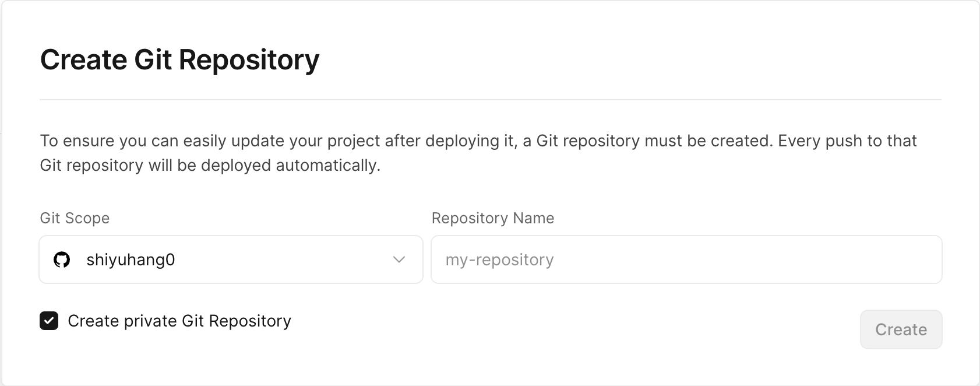Viewport: 980px width, 386px height.
Task: Toggle privacy via the Create private Git Repository label
Action: click(x=179, y=321)
